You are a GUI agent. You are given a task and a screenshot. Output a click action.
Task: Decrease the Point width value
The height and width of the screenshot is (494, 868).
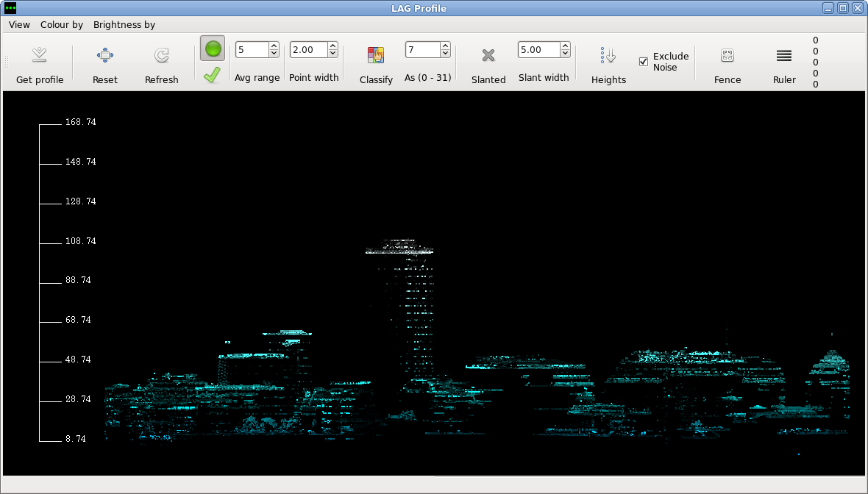[x=332, y=53]
